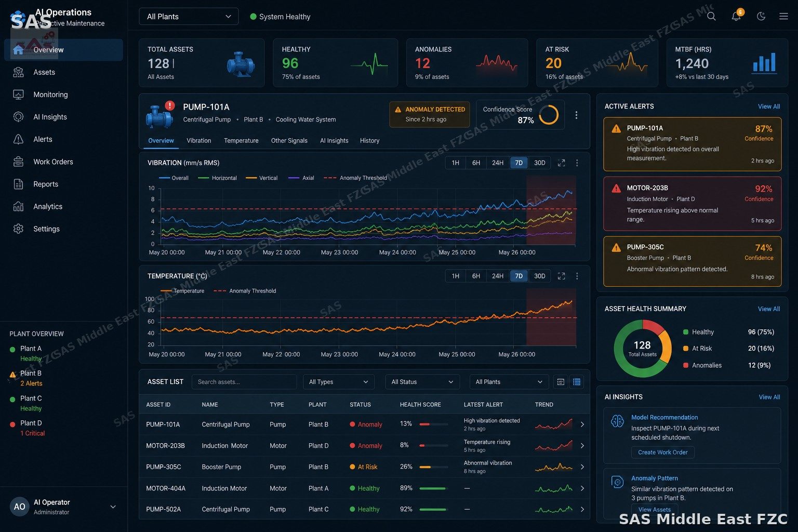Click PUMP-101A health score bar
The width and height of the screenshot is (798, 532).
coord(434,424)
